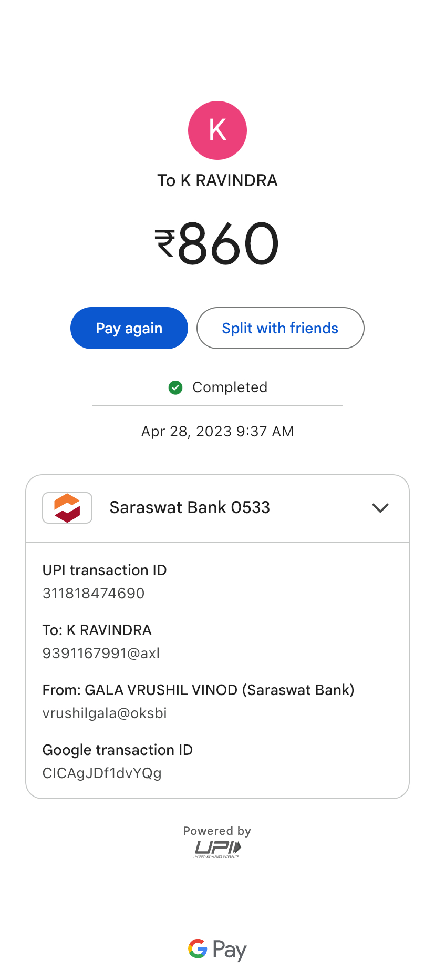
Task: Click the From: GALA VRUSHIL VINOD line
Action: point(198,690)
